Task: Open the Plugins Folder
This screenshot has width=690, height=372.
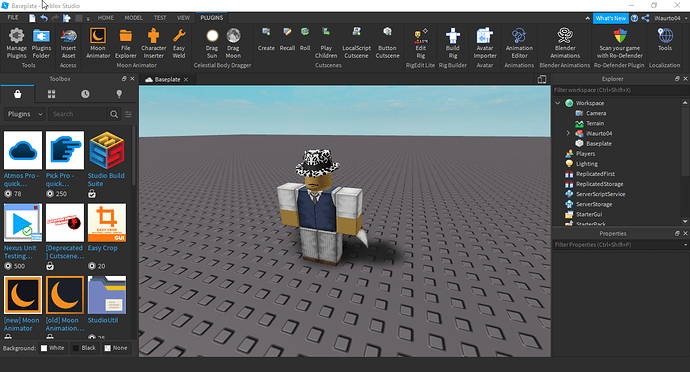Action: (x=41, y=43)
